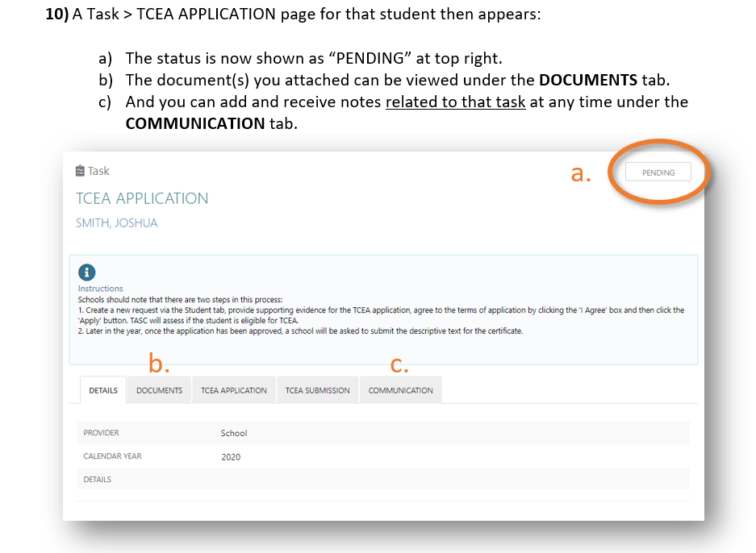Click the student name SMITH, JOSHUA

[x=115, y=222]
